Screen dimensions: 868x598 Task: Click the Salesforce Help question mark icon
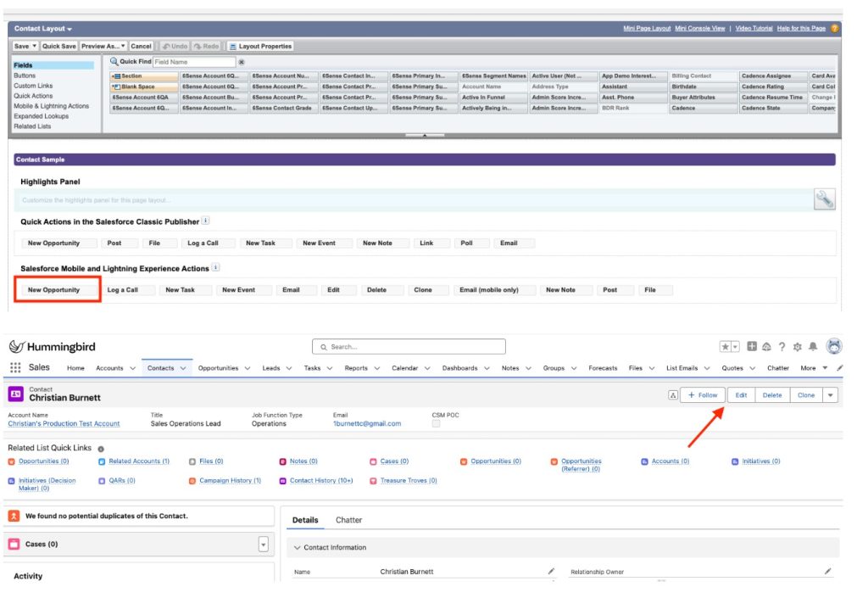(782, 347)
